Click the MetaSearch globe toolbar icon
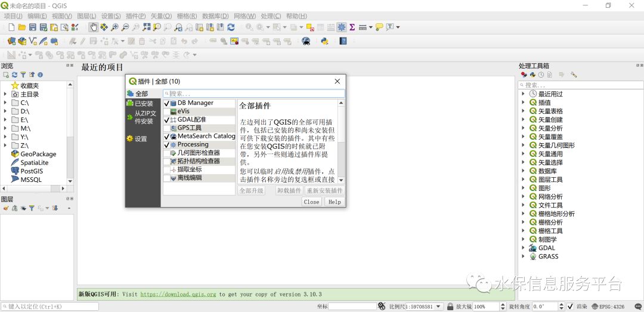The image size is (644, 312). [x=306, y=41]
